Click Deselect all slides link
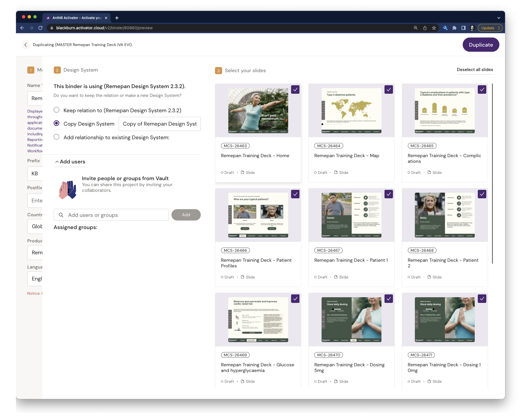The width and height of the screenshot is (521, 420). point(475,70)
